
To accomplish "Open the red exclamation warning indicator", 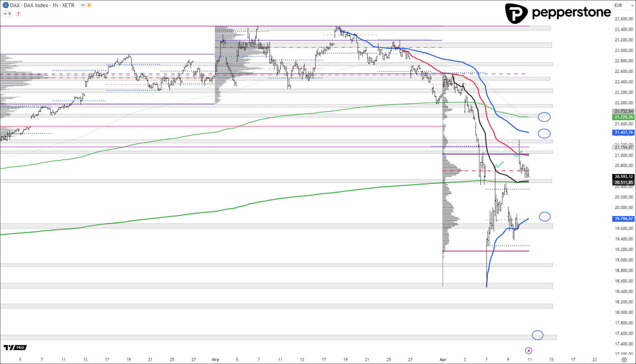I will point(18,14).
